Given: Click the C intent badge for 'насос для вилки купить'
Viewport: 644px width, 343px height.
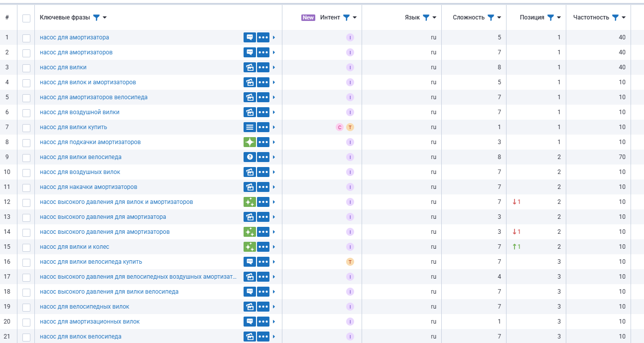Looking at the screenshot, I should click(x=340, y=127).
